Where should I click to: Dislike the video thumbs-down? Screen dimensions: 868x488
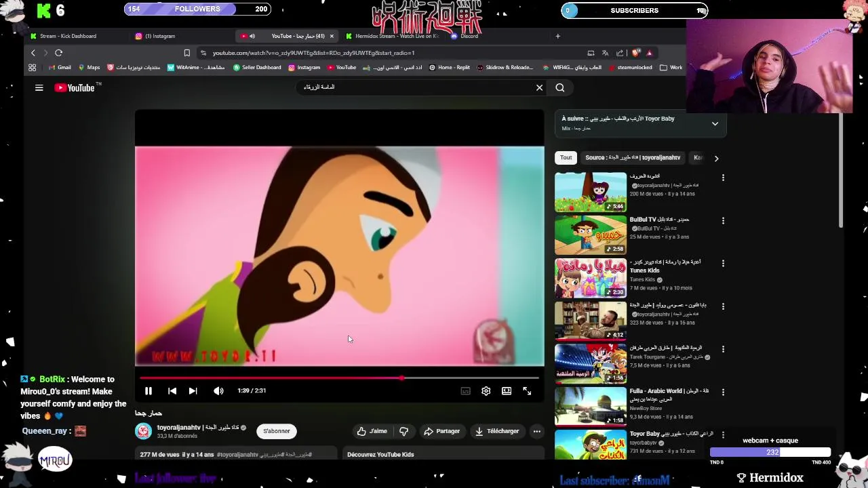click(x=403, y=431)
